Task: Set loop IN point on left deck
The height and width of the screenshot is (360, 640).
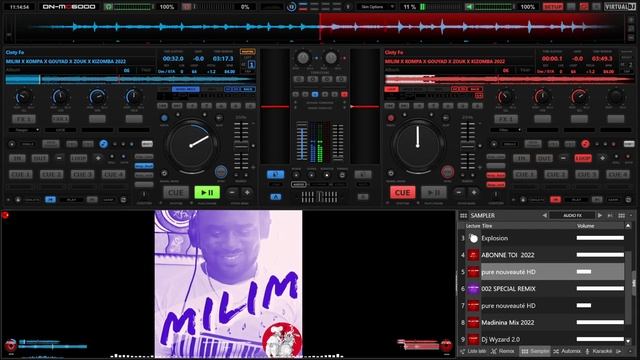Action: coord(17,158)
